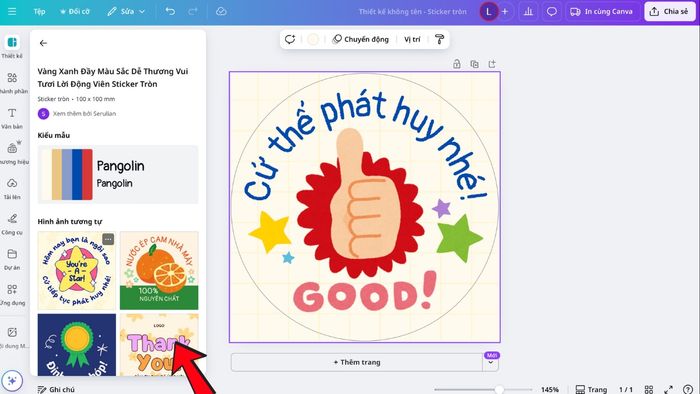Open Canva magic assistant button
The image size is (700, 394).
[x=12, y=381]
